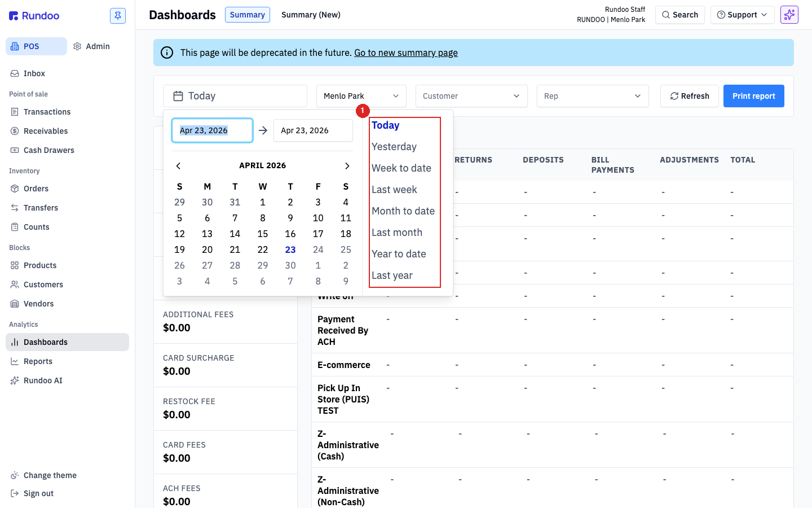Image resolution: width=812 pixels, height=508 pixels.
Task: Go to Orders in the sidebar
Action: [x=68, y=189]
